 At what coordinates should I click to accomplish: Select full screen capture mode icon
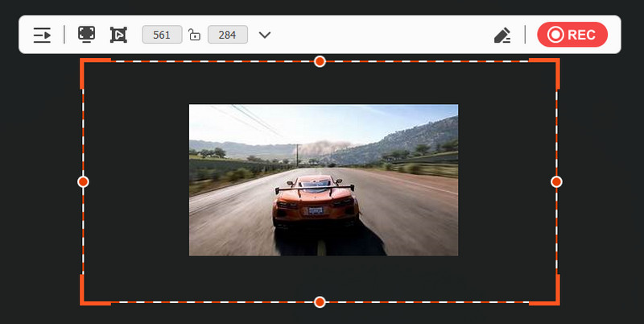(x=86, y=35)
